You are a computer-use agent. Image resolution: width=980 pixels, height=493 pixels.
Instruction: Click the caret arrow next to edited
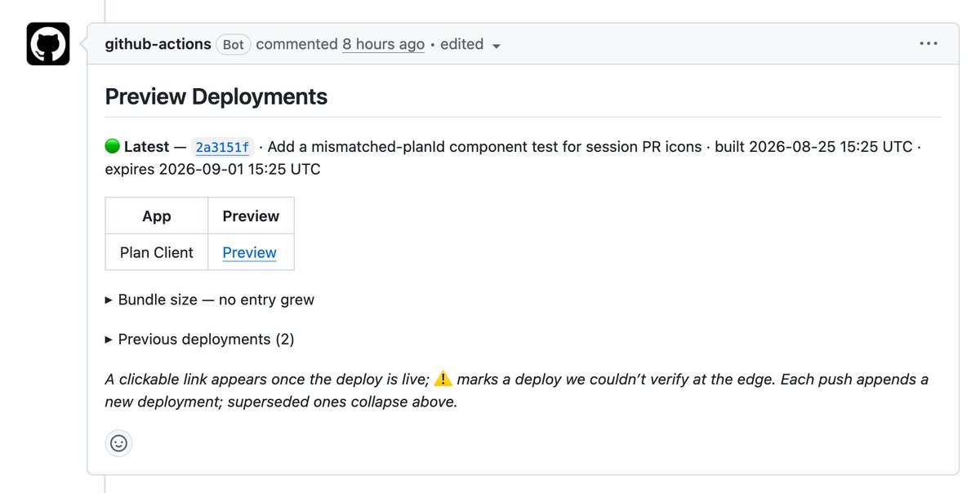[496, 46]
